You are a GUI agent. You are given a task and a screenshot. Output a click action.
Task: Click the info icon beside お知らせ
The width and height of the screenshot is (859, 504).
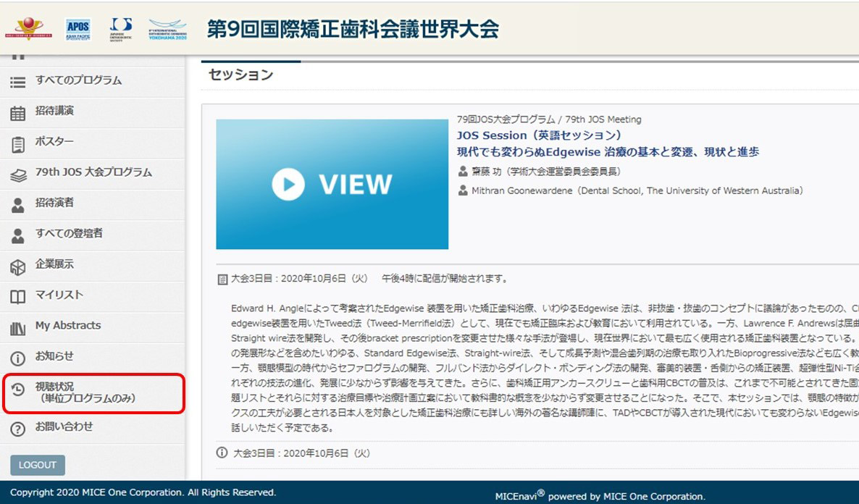(x=18, y=359)
